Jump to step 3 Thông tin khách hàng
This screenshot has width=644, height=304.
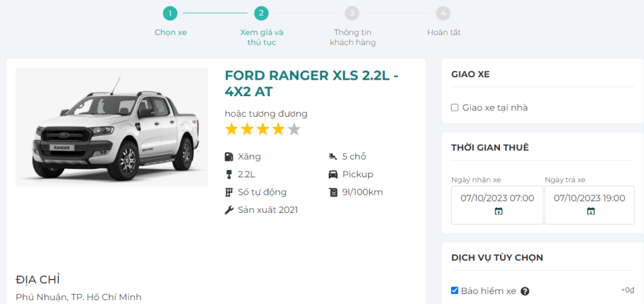(352, 13)
